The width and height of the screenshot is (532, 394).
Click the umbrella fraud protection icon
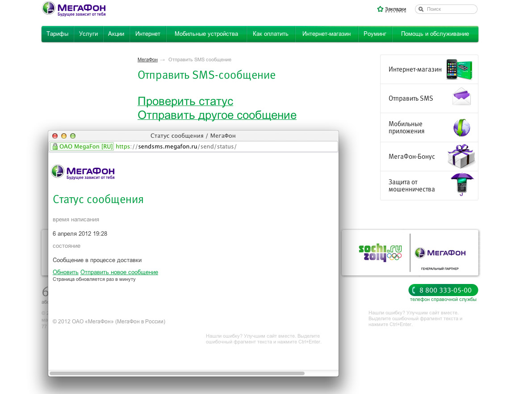click(462, 184)
